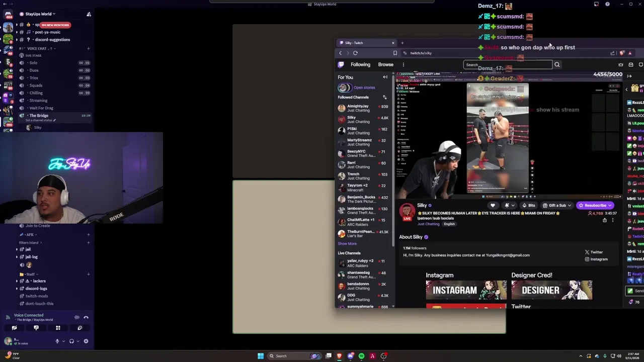Mute the Discord microphone

(57, 341)
